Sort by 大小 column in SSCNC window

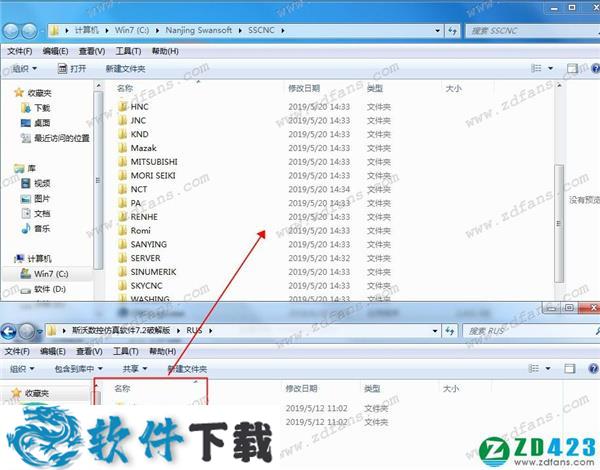click(x=453, y=88)
